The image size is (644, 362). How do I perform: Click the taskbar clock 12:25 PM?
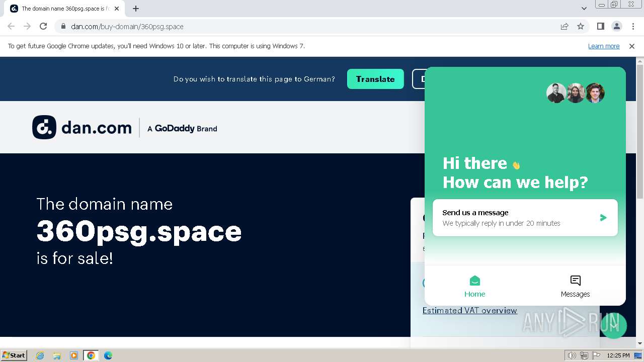tap(618, 355)
